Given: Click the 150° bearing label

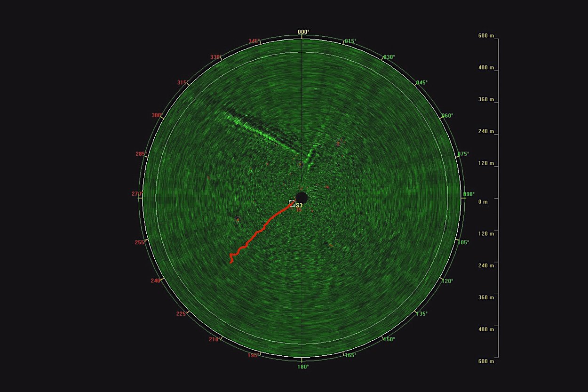Looking at the screenshot, I should (x=389, y=339).
